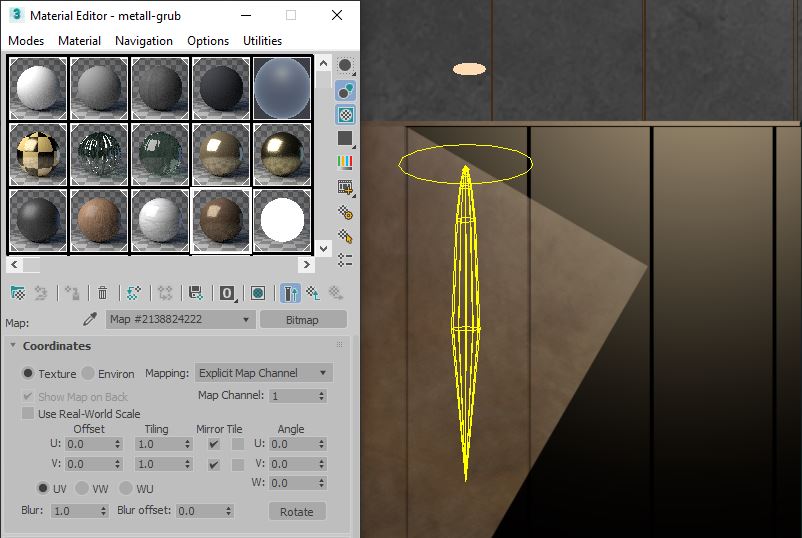Open the Options menu
Viewport: 802px width, 538px height.
[208, 41]
